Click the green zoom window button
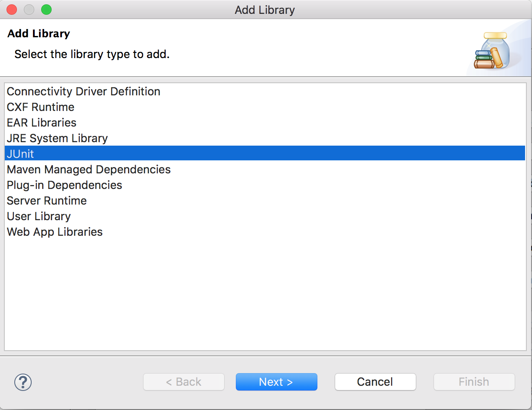The image size is (532, 410). pyautogui.click(x=46, y=10)
